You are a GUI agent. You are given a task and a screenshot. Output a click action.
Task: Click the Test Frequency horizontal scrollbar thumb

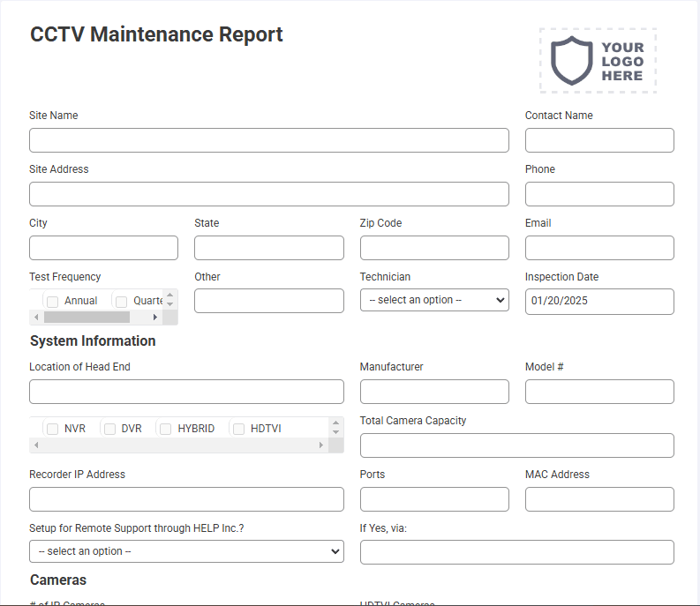point(87,318)
